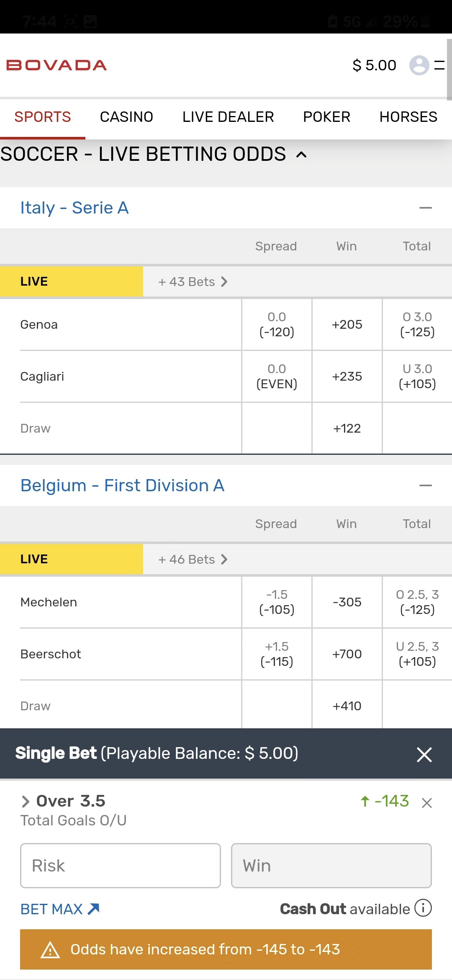
Task: Collapse Soccer Live Betting Odds section
Action: 301,155
